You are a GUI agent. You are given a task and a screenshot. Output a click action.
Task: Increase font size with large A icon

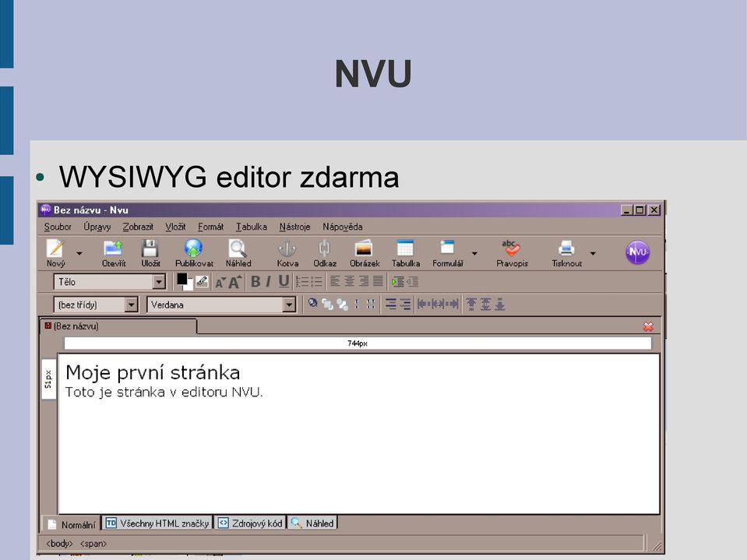point(234,282)
